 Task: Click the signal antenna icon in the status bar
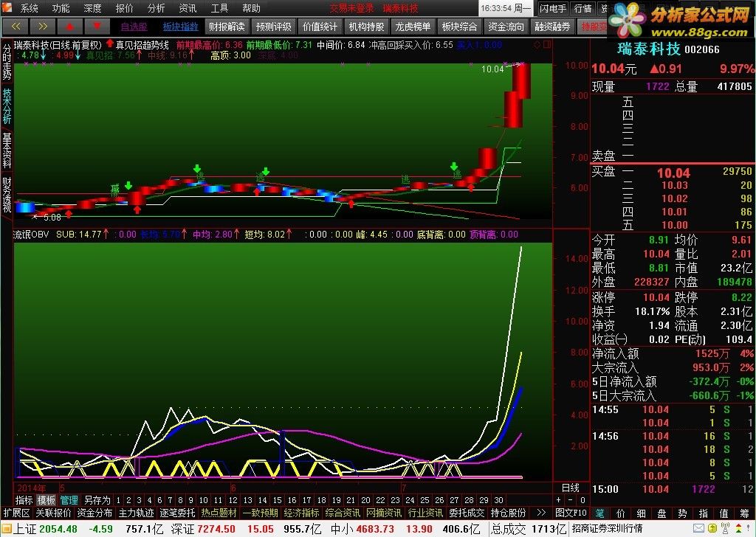click(725, 529)
